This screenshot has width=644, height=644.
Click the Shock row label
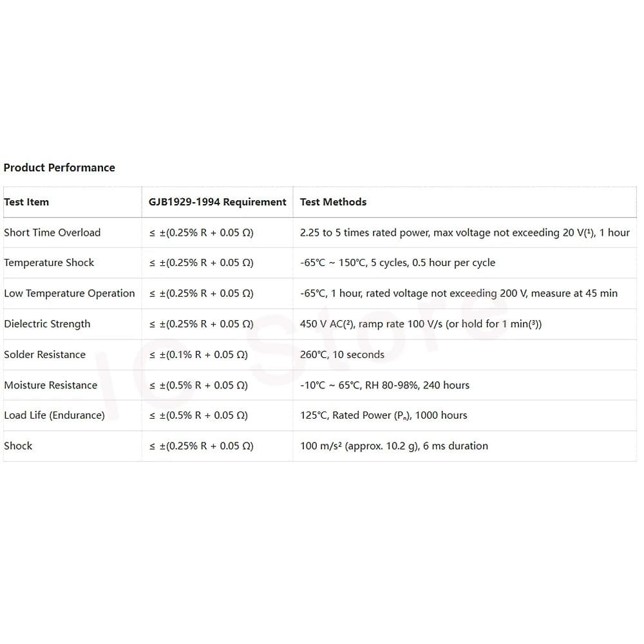click(x=18, y=446)
